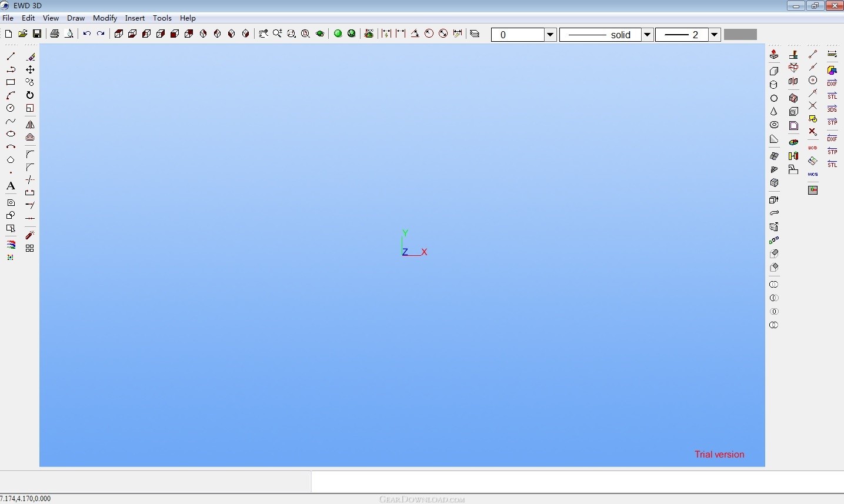Click the gray color swatch
Viewport: 844px width, 504px height.
[740, 35]
